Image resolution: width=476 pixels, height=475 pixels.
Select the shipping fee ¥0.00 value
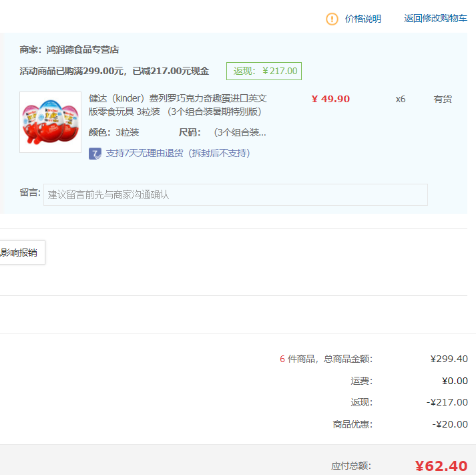coord(455,381)
